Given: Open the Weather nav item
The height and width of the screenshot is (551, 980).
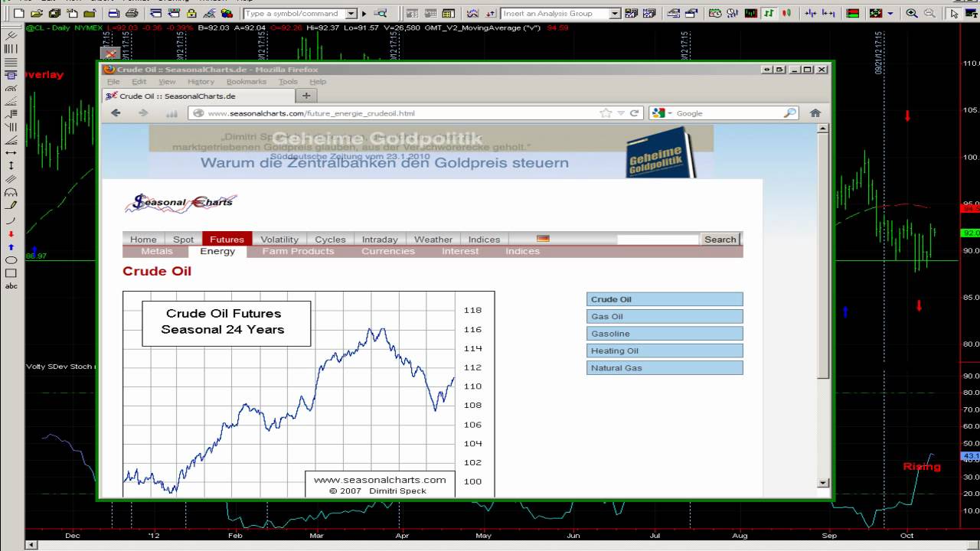Looking at the screenshot, I should pos(433,240).
